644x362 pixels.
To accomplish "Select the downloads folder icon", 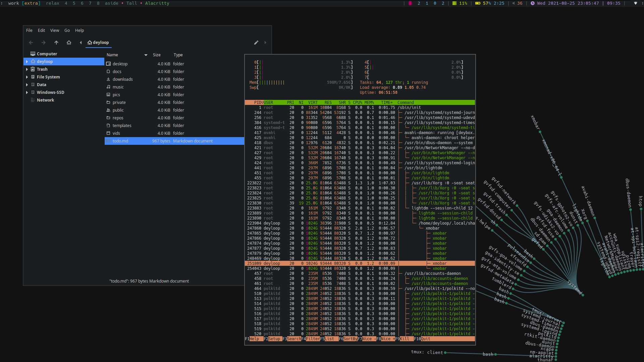I will coord(108,79).
